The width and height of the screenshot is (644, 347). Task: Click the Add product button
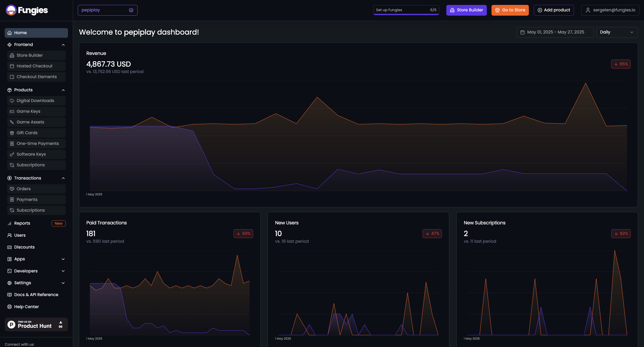coord(554,10)
